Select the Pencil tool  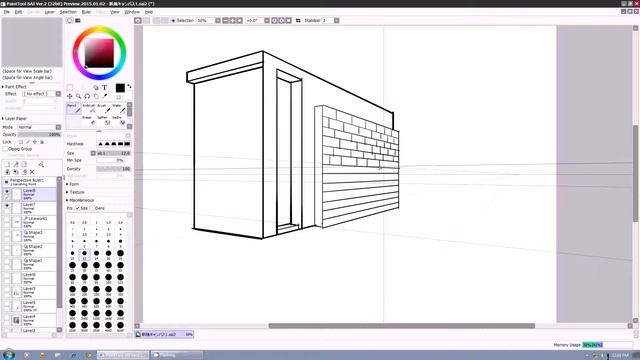(73, 109)
